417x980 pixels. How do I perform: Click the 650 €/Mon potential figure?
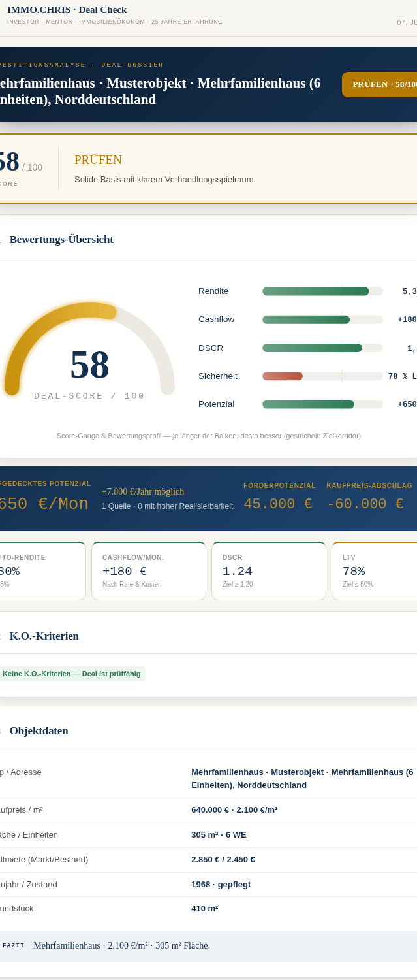pos(44,504)
